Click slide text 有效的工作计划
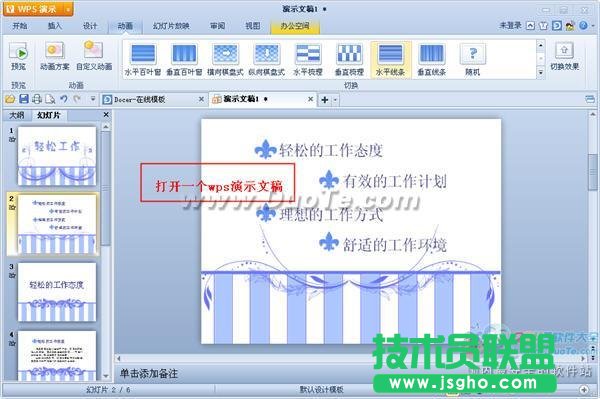The height and width of the screenshot is (399, 600). click(395, 181)
